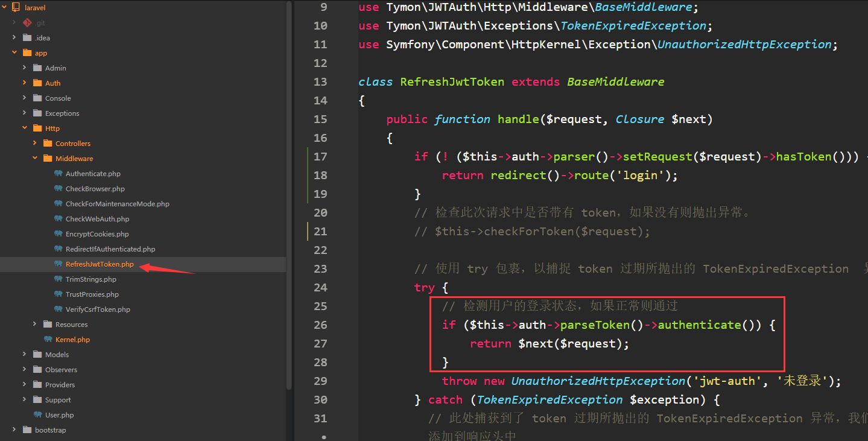Click line number 17 in gutter
The image size is (868, 441).
(320, 157)
